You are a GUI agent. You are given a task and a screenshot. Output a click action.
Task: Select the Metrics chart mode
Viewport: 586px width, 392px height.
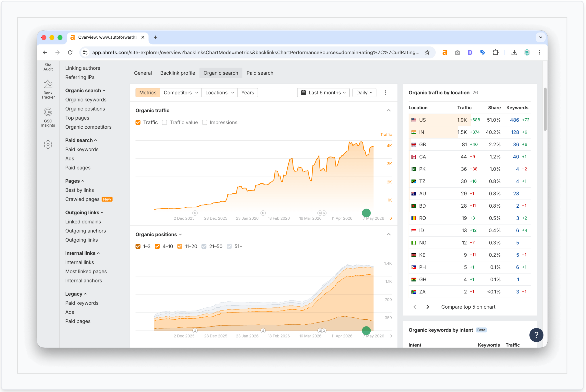coord(148,93)
